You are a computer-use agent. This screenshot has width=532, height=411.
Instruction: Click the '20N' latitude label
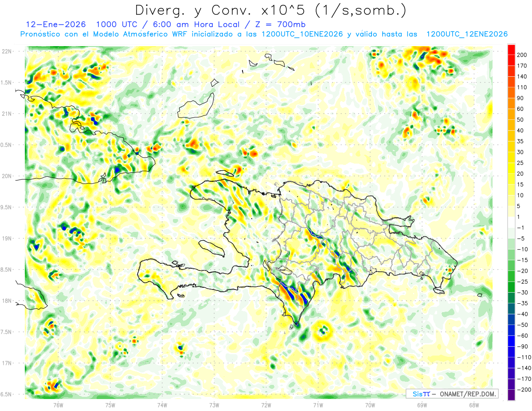(7, 176)
